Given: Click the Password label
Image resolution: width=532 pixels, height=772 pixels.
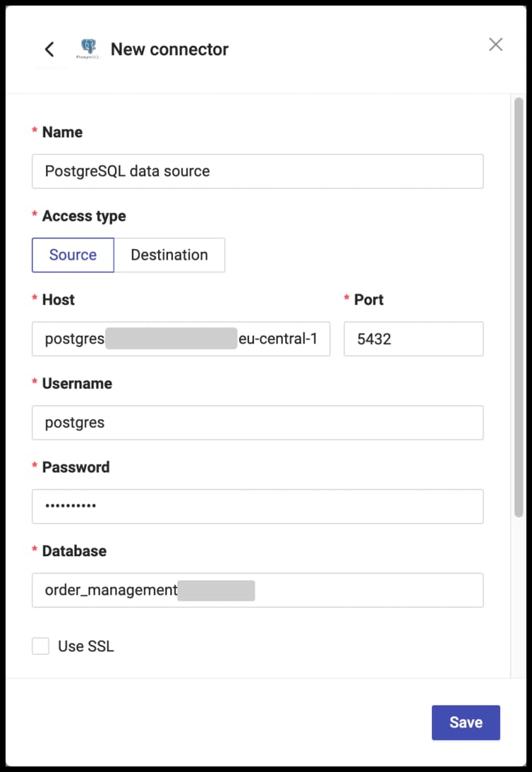Looking at the screenshot, I should [x=76, y=467].
